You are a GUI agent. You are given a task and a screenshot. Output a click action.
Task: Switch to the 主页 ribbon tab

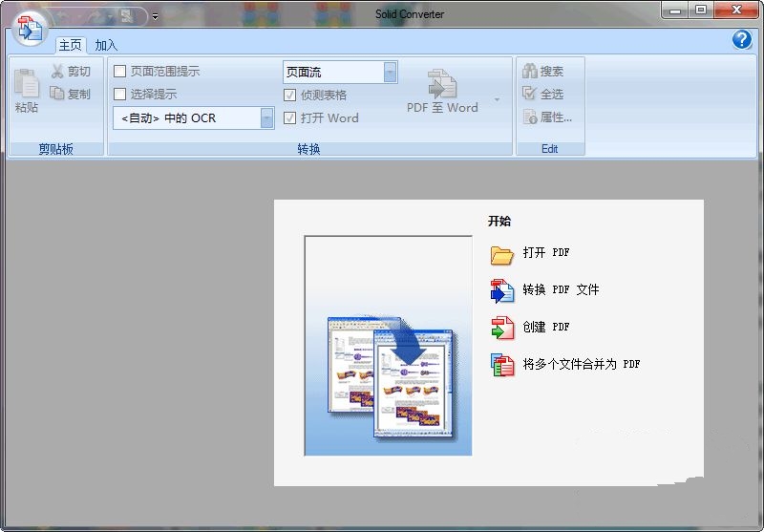pos(70,45)
